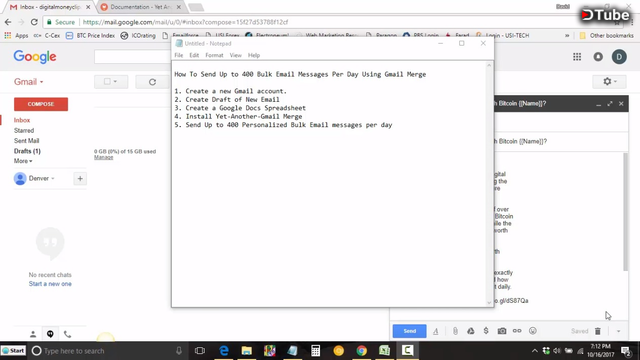The image size is (640, 360).
Task: Switch to Chrome in the taskbar
Action: [361, 351]
